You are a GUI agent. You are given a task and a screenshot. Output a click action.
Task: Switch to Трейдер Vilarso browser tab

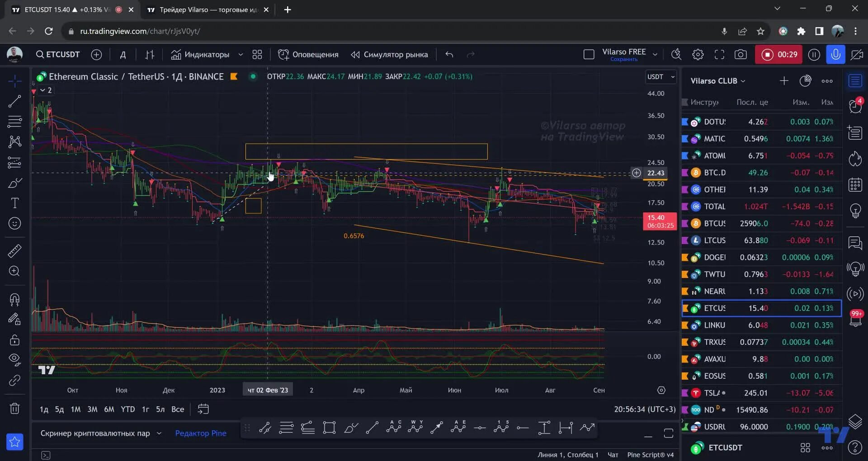208,9
